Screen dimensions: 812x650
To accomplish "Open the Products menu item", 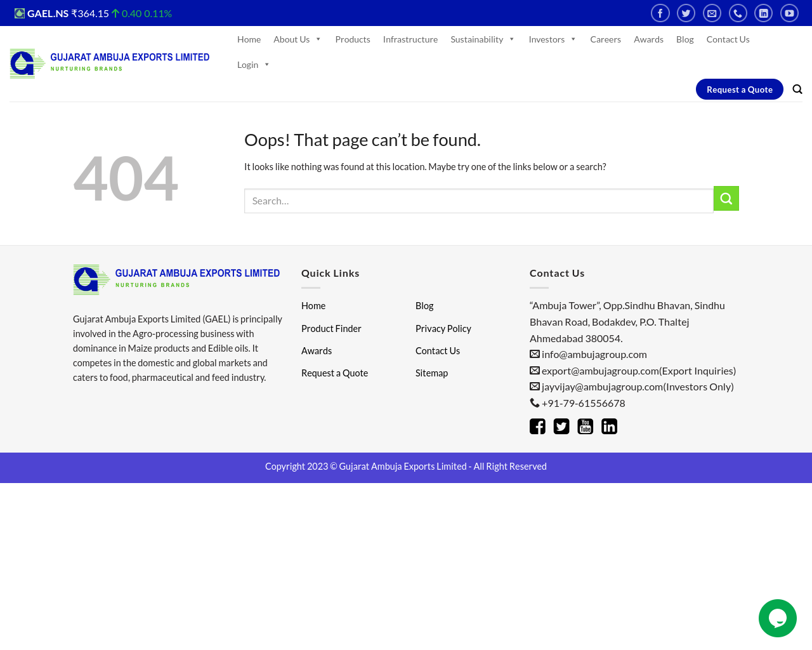I will (353, 39).
